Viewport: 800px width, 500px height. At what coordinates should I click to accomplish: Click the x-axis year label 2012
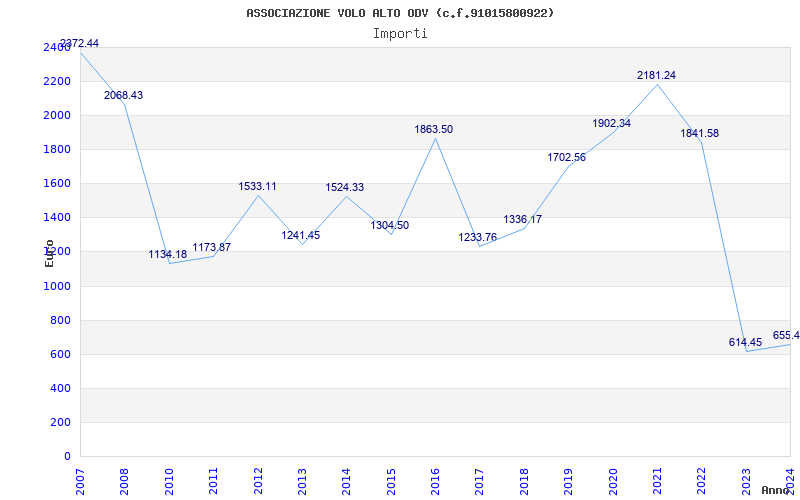coord(258,481)
